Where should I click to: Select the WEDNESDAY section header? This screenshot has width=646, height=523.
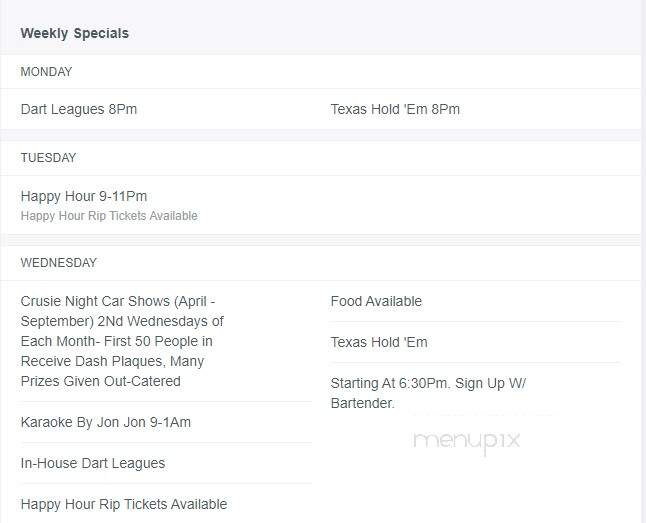[59, 263]
